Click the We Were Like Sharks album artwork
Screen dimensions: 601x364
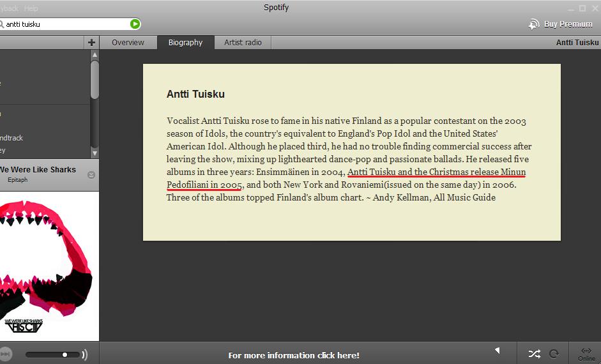pos(49,266)
